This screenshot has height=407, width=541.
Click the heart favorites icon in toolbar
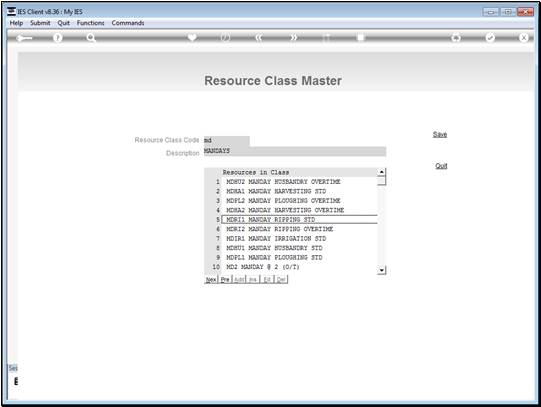point(192,38)
